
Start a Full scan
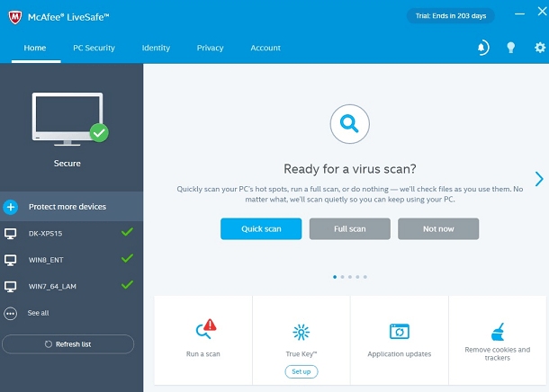[x=350, y=228]
